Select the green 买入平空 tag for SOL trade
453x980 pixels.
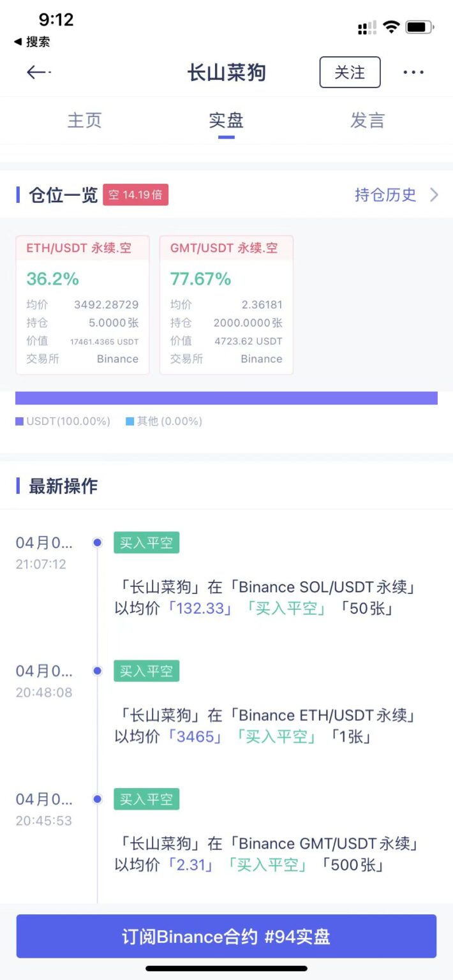click(146, 542)
